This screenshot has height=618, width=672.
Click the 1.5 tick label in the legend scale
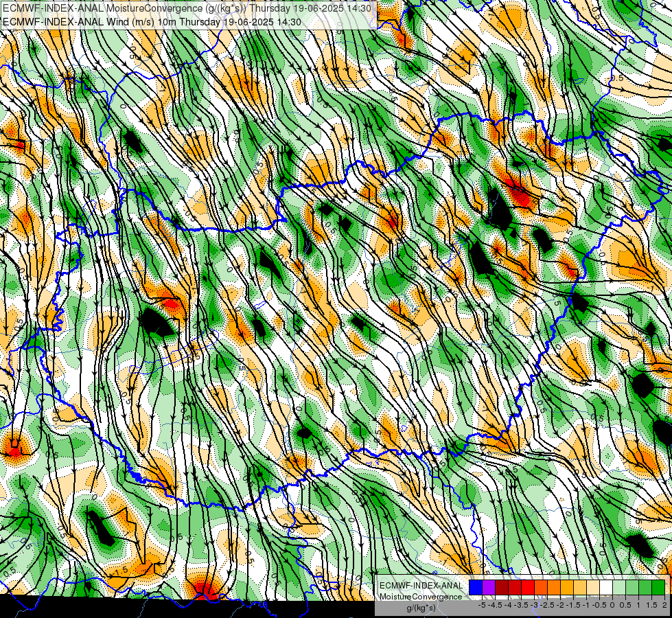pyautogui.click(x=652, y=605)
